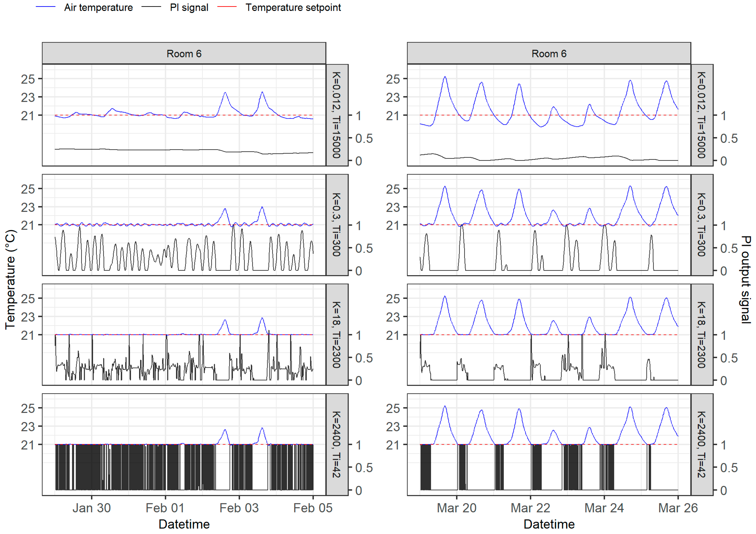
Task: Click the Temperature setpoint legend label
Action: 293,7
